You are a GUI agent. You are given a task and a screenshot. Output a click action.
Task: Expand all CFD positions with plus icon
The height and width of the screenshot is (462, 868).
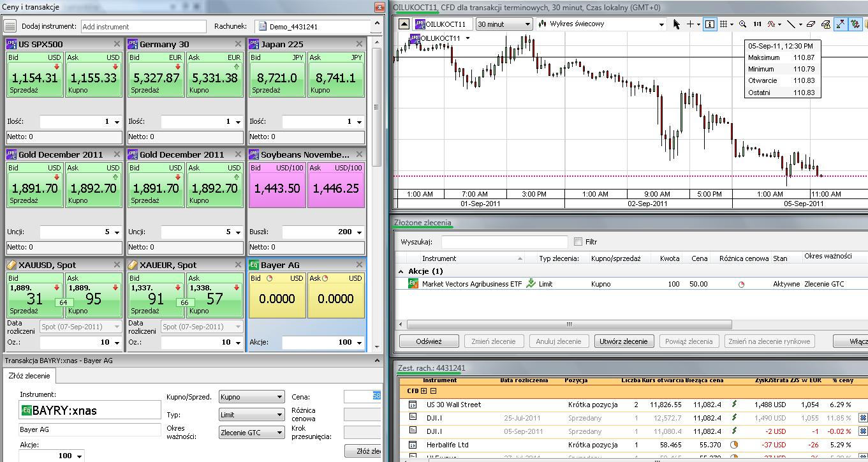423,391
